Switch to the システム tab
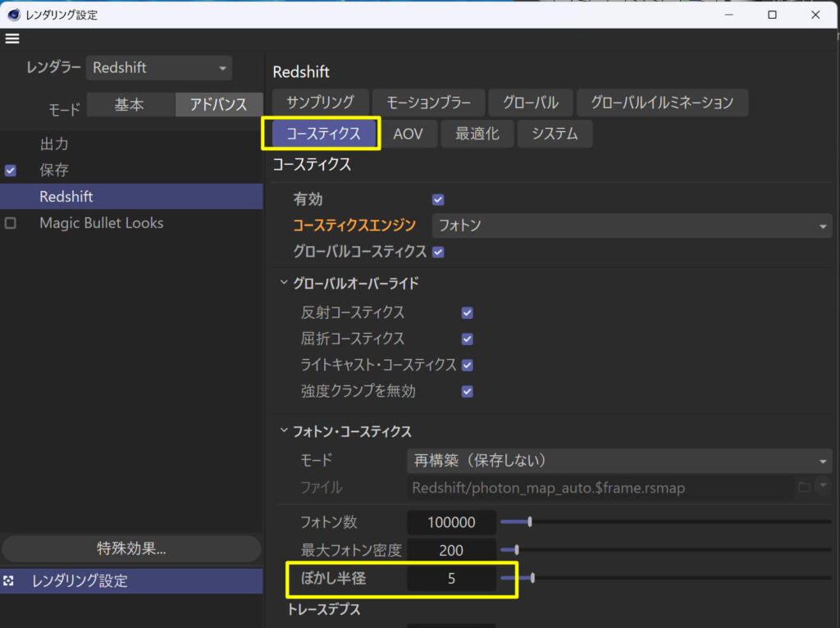The image size is (840, 628). click(x=555, y=134)
